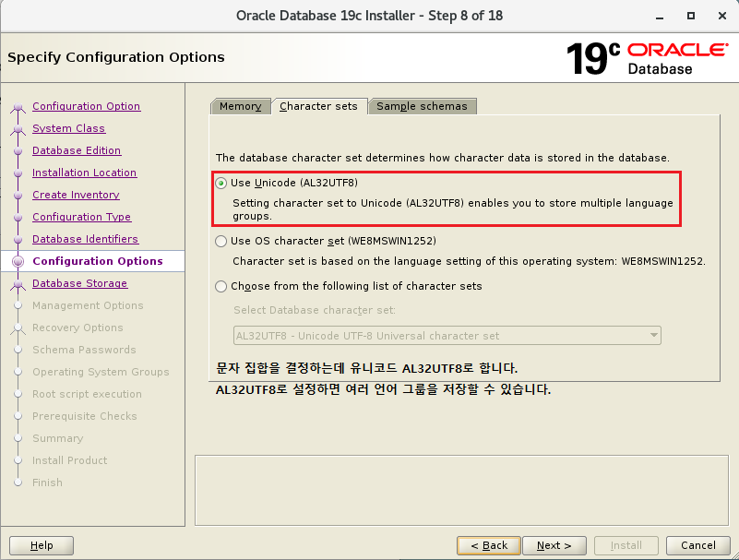Click the step marker icon beside System Class
Screen dimensions: 739x560
click(18, 129)
